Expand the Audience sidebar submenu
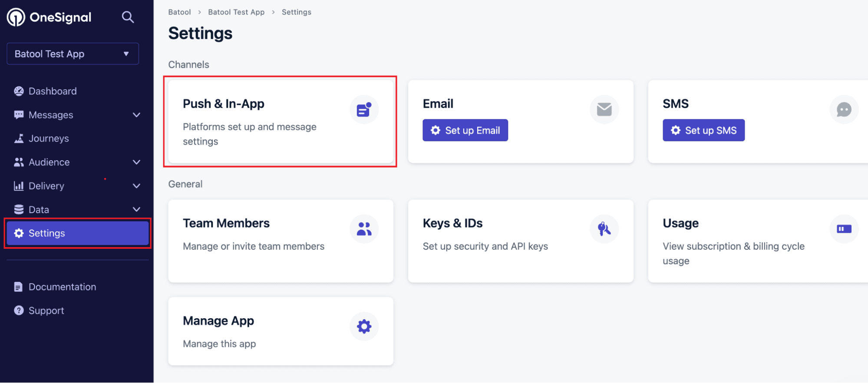 click(136, 162)
